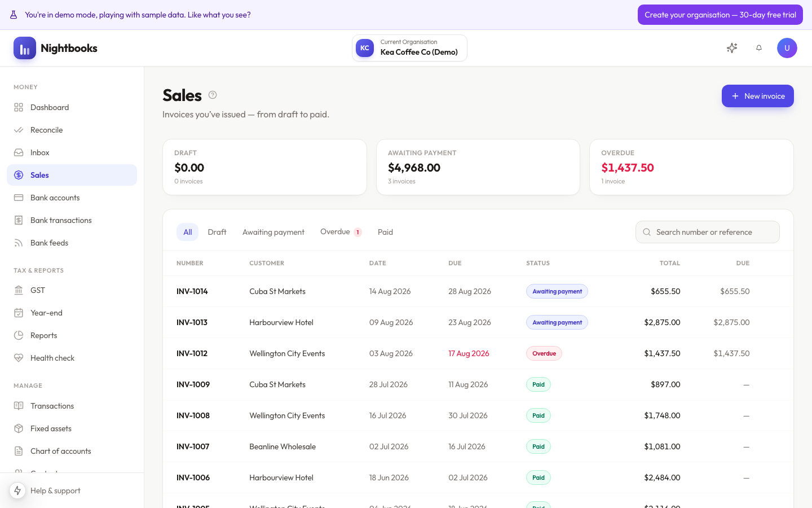This screenshot has width=812, height=508.
Task: Open the AI sparkle assistant icon
Action: coord(732,48)
